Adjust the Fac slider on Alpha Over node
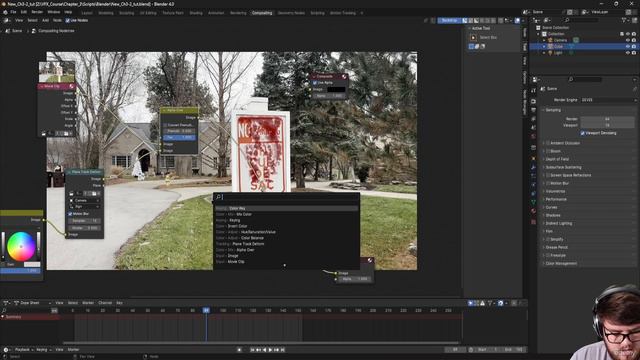This screenshot has height=360, width=640. point(180,138)
